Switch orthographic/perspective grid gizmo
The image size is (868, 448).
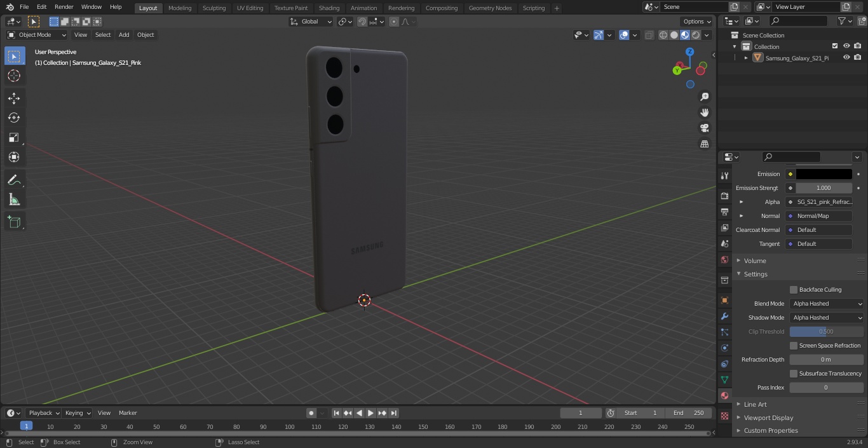tap(705, 144)
